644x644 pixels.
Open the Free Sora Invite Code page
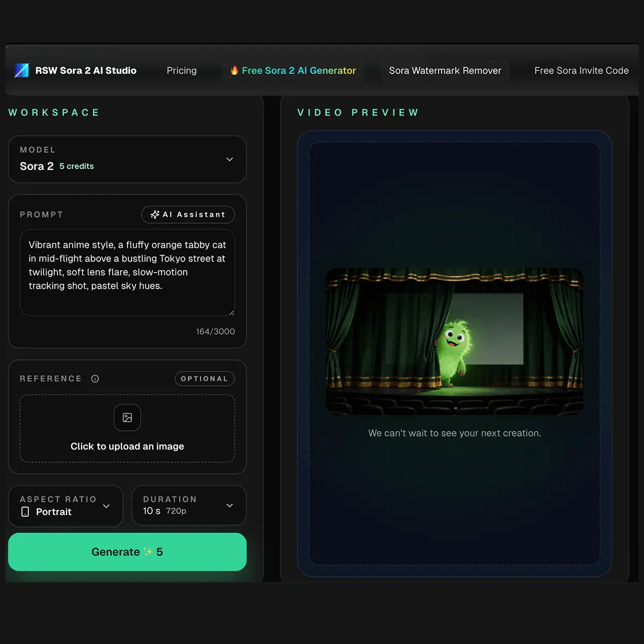[581, 70]
